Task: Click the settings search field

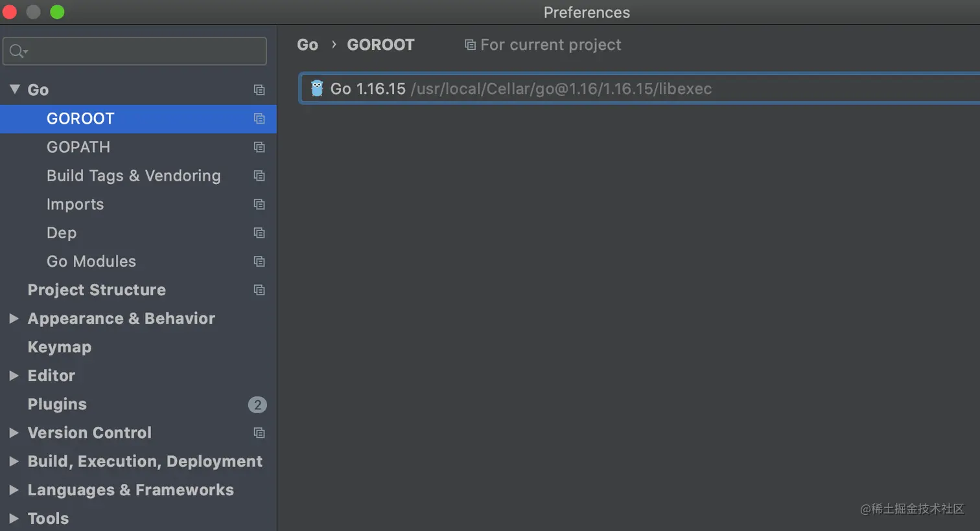Action: tap(143, 51)
